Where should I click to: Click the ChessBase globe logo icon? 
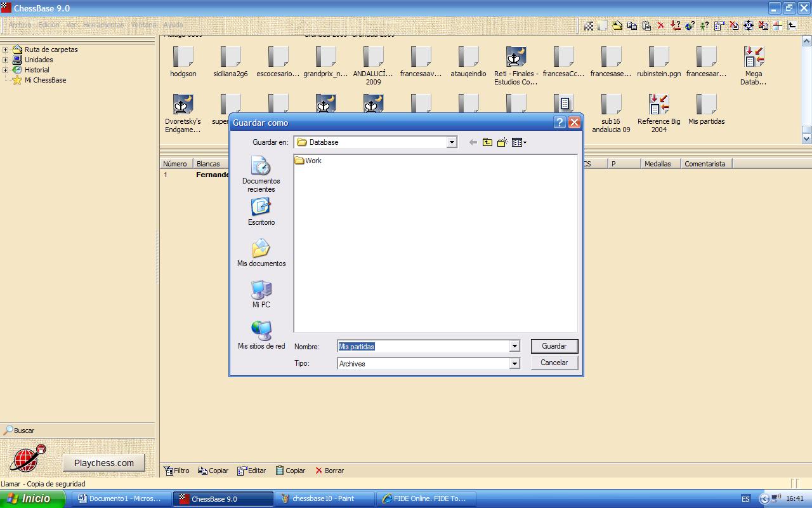(x=27, y=458)
